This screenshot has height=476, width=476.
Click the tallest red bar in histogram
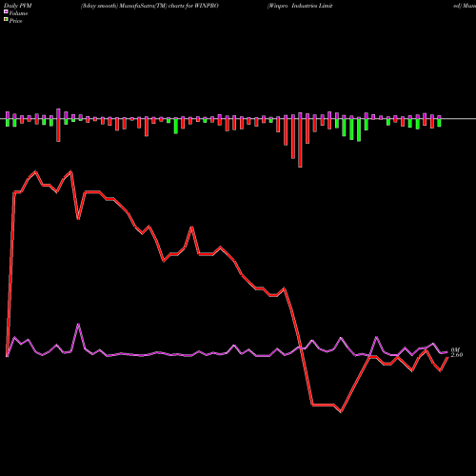tap(300, 143)
